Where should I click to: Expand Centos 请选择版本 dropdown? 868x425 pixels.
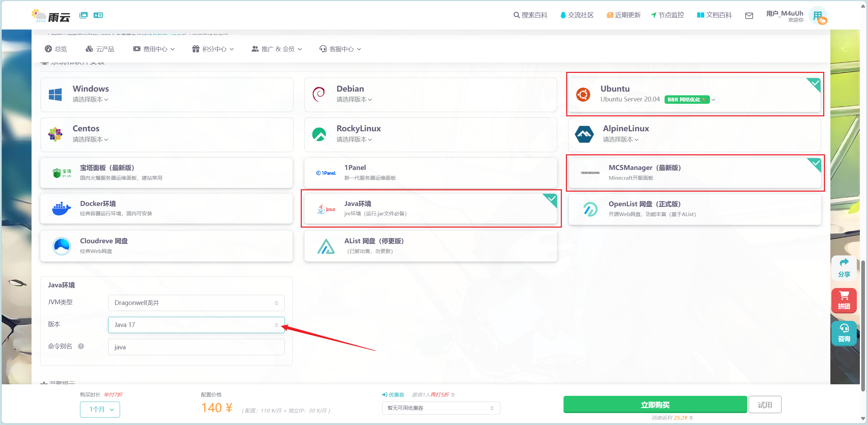point(91,139)
